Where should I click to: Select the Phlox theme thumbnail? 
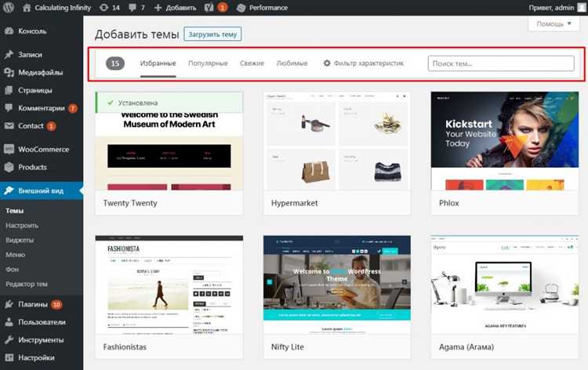pyautogui.click(x=505, y=140)
